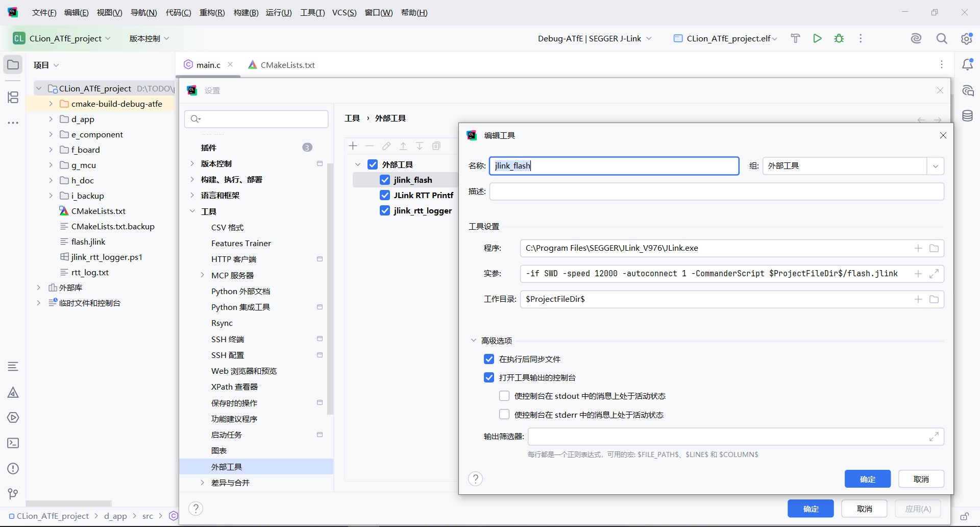Run the CLion_ATfE_project.elf configuration

coord(817,38)
